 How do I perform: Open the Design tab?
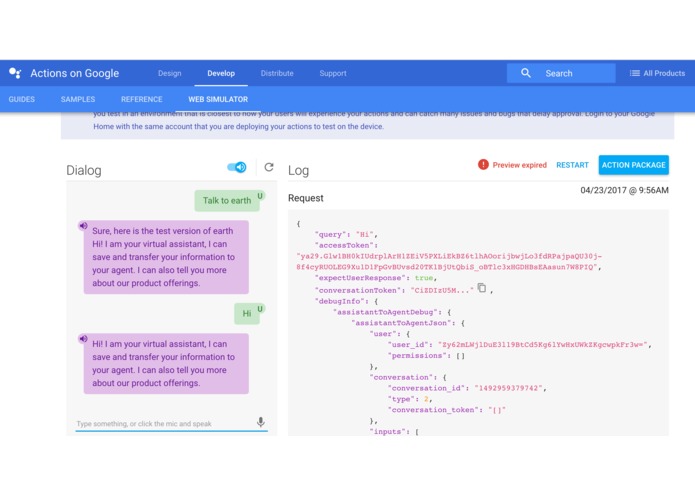(x=170, y=73)
